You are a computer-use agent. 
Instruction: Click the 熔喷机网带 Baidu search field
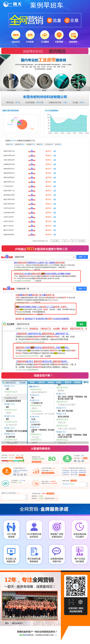point(45,257)
